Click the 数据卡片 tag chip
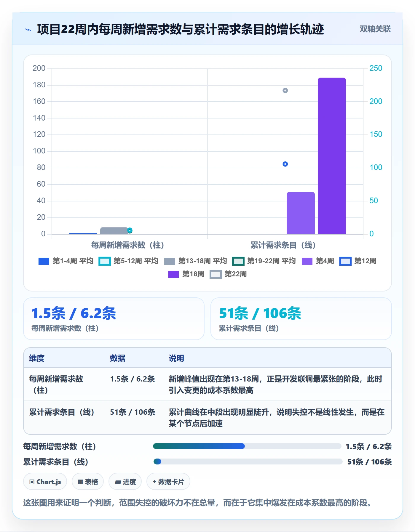The height and width of the screenshot is (532, 415). pyautogui.click(x=168, y=482)
